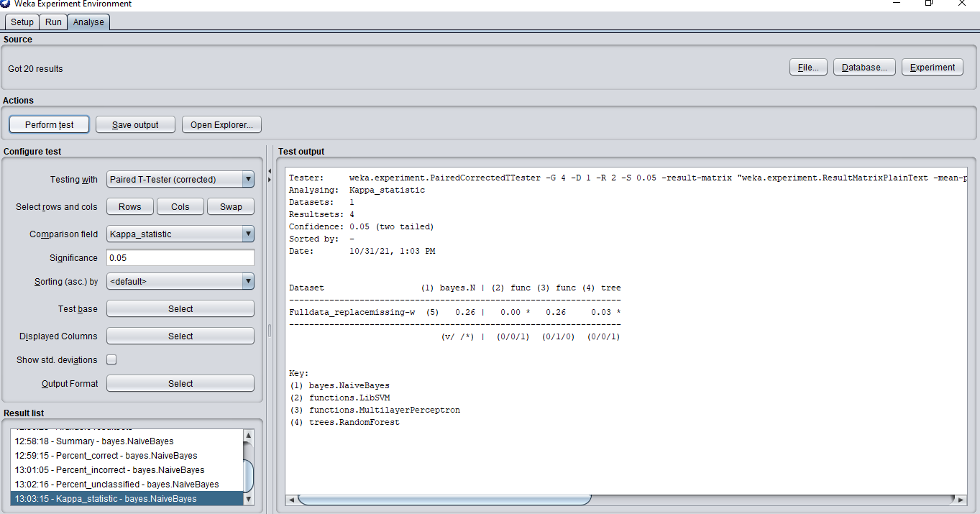Click the Cols selection button
The height and width of the screenshot is (514, 980).
point(180,207)
